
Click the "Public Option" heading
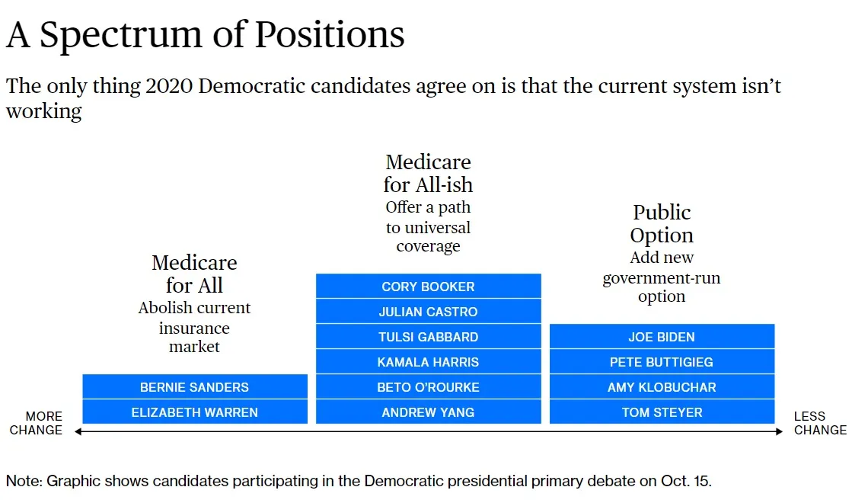point(662,223)
